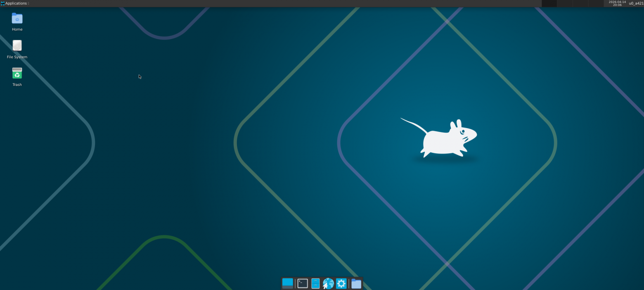Select the Home folder desktop icon
644x290 pixels.
(17, 19)
